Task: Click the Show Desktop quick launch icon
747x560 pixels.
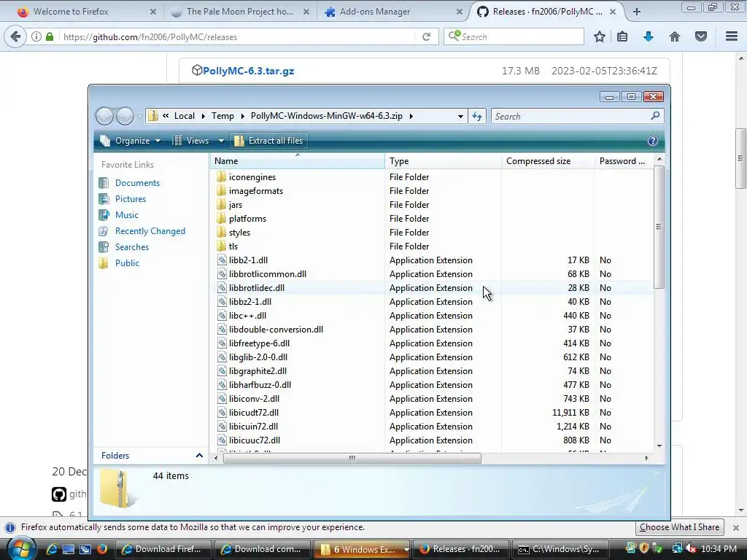Action: coord(68,549)
